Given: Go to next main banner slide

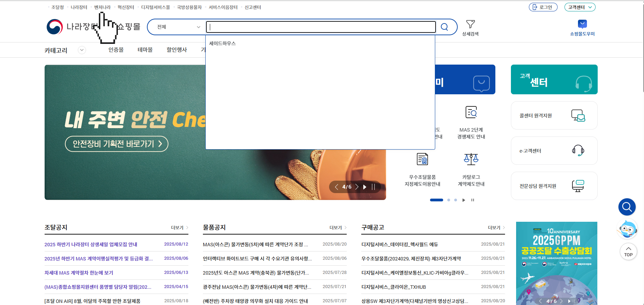Looking at the screenshot, I should pos(357,187).
